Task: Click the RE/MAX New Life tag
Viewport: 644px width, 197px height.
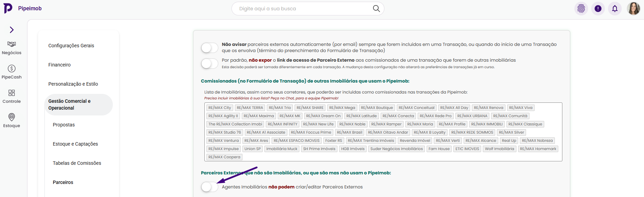Action: (318, 124)
